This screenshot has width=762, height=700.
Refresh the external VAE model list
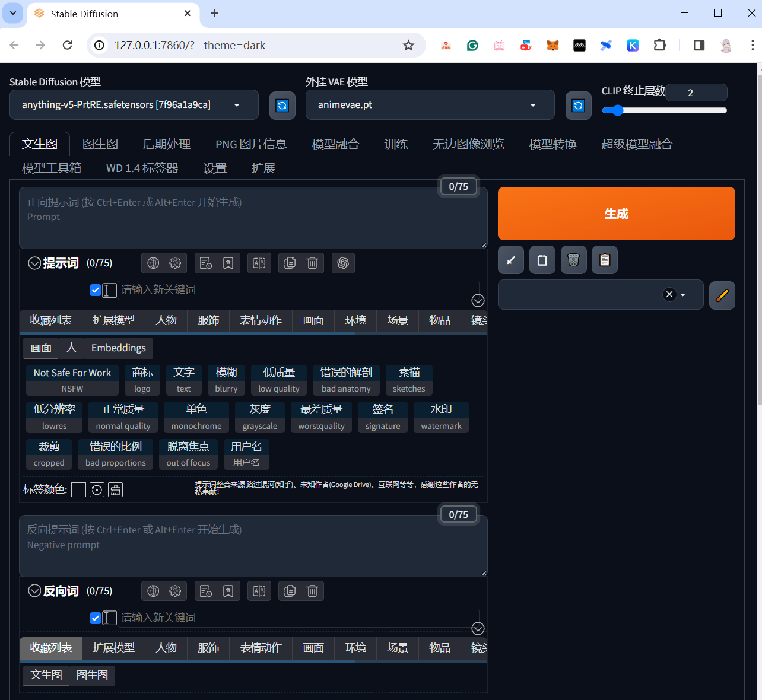click(578, 106)
